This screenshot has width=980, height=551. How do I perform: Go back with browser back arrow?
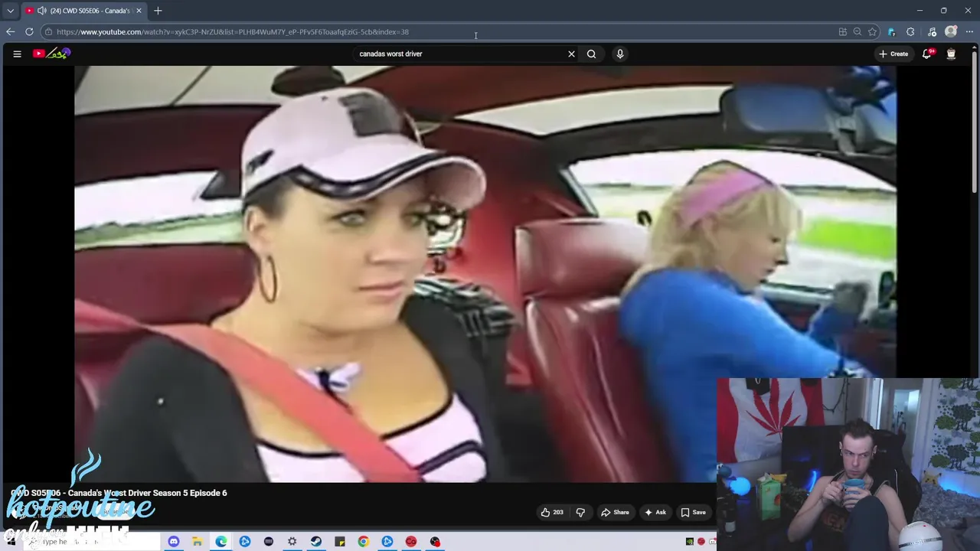(x=10, y=31)
